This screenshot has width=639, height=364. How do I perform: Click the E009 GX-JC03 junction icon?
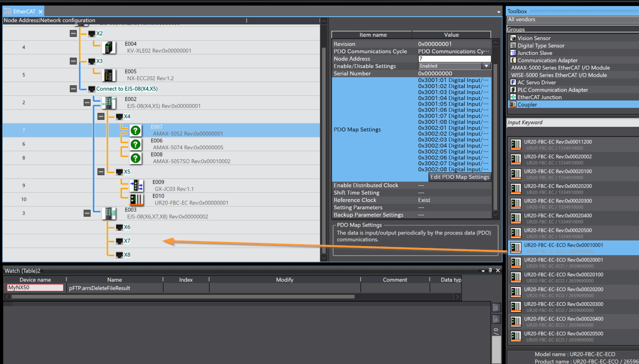pyautogui.click(x=136, y=186)
